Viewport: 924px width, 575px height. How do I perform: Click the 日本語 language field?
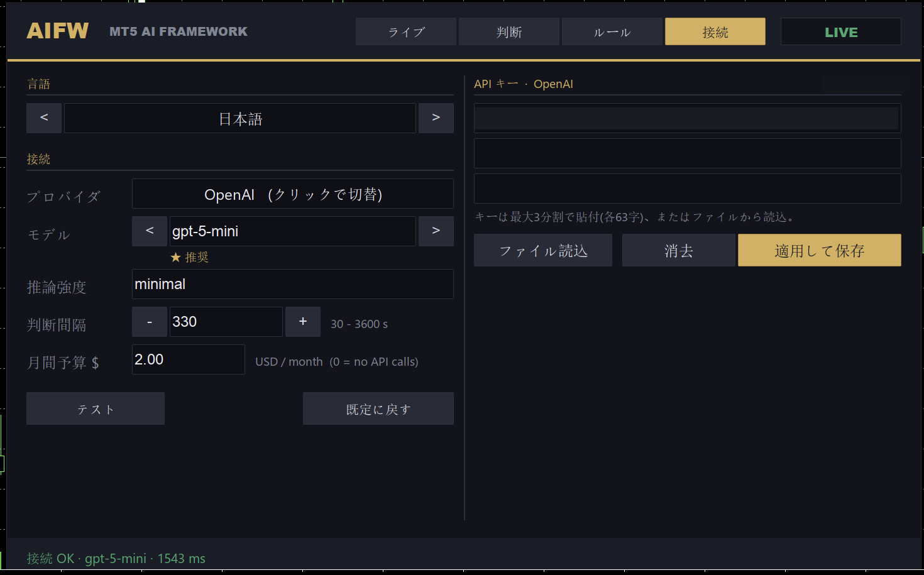(x=240, y=118)
